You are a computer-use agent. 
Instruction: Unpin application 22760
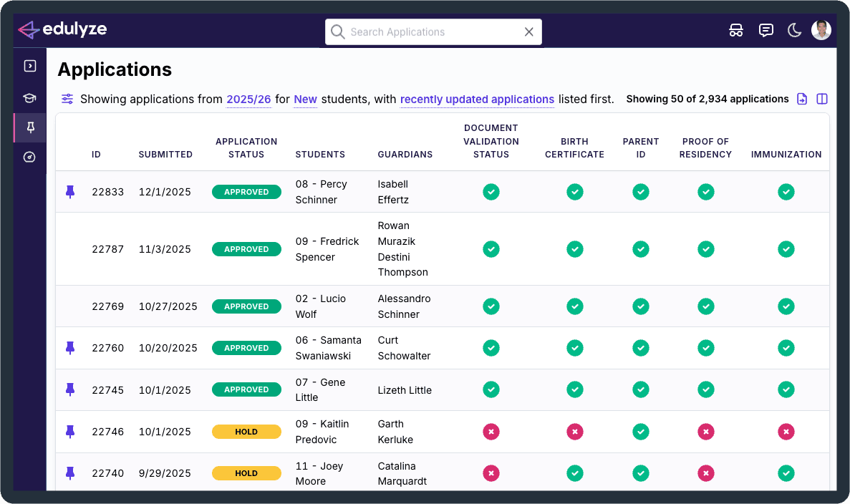pyautogui.click(x=69, y=348)
